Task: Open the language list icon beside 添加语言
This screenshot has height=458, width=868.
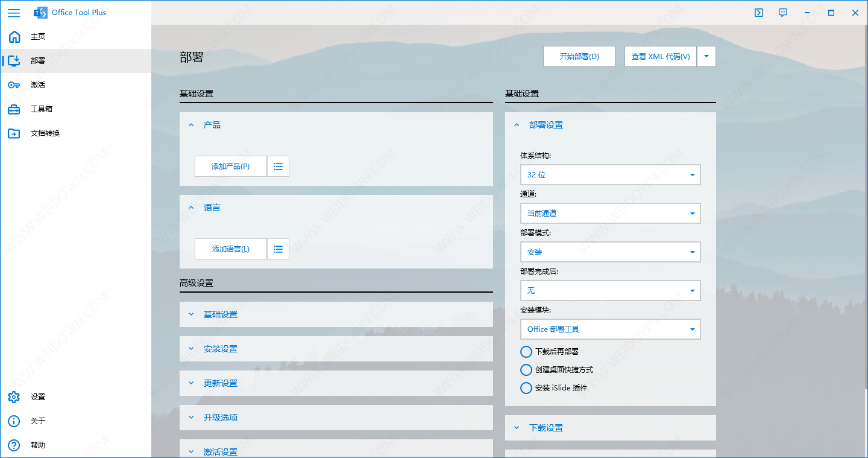Action: tap(278, 249)
